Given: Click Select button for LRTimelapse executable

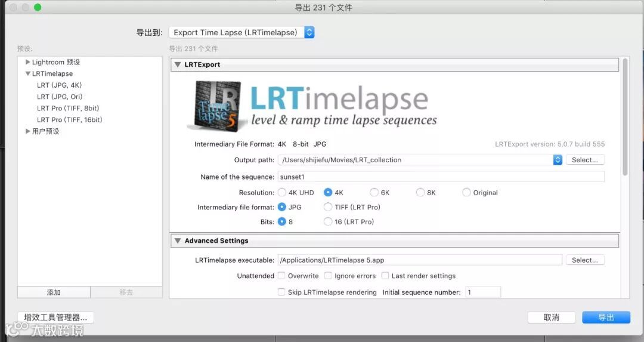Looking at the screenshot, I should click(585, 260).
